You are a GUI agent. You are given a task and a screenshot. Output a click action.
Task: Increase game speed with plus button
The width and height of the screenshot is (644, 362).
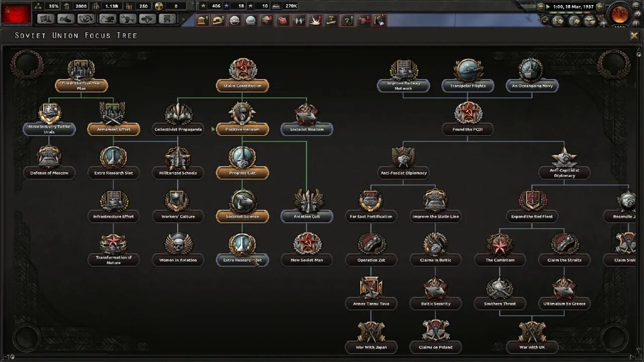(600, 7)
